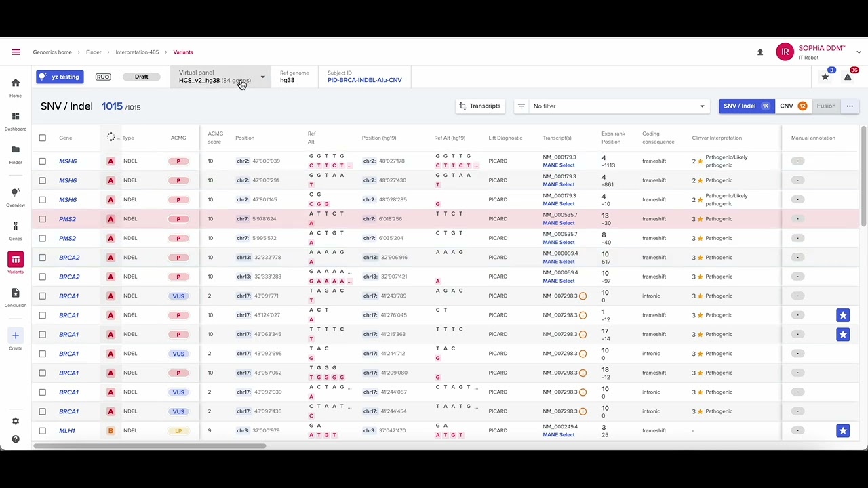Open the hamburger menu icon
This screenshot has width=868, height=488.
point(16,52)
